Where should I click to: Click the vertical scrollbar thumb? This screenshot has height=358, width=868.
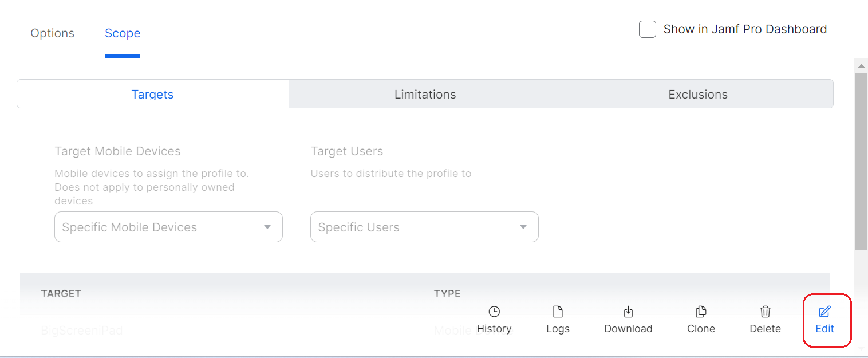[861, 160]
